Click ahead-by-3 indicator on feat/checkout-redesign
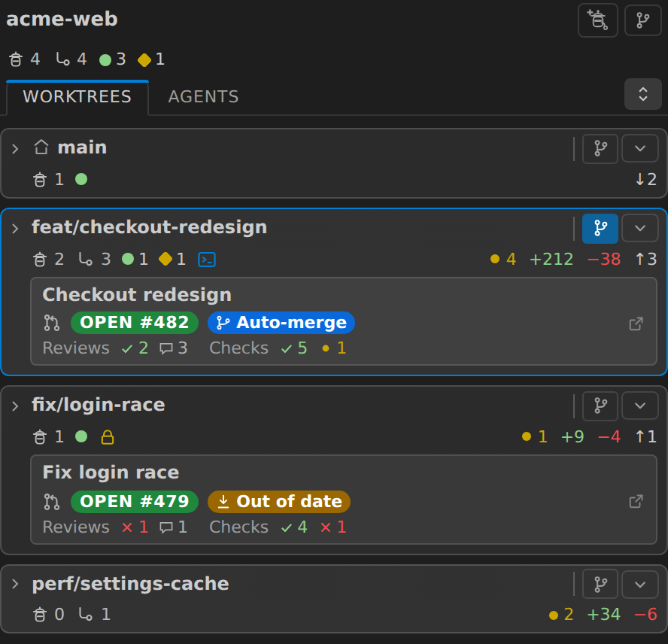The width and height of the screenshot is (668, 644). click(646, 259)
